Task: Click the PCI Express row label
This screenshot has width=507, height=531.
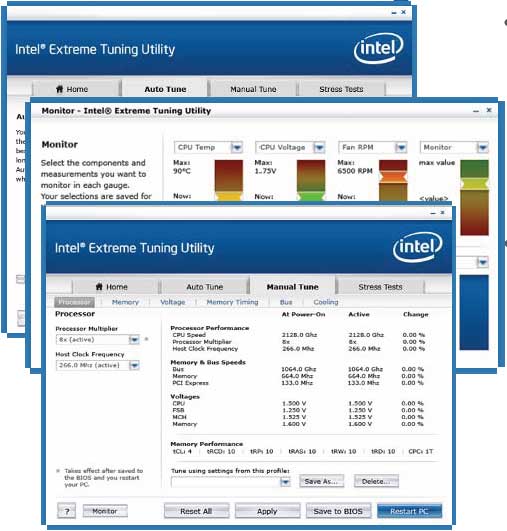Action: (190, 383)
